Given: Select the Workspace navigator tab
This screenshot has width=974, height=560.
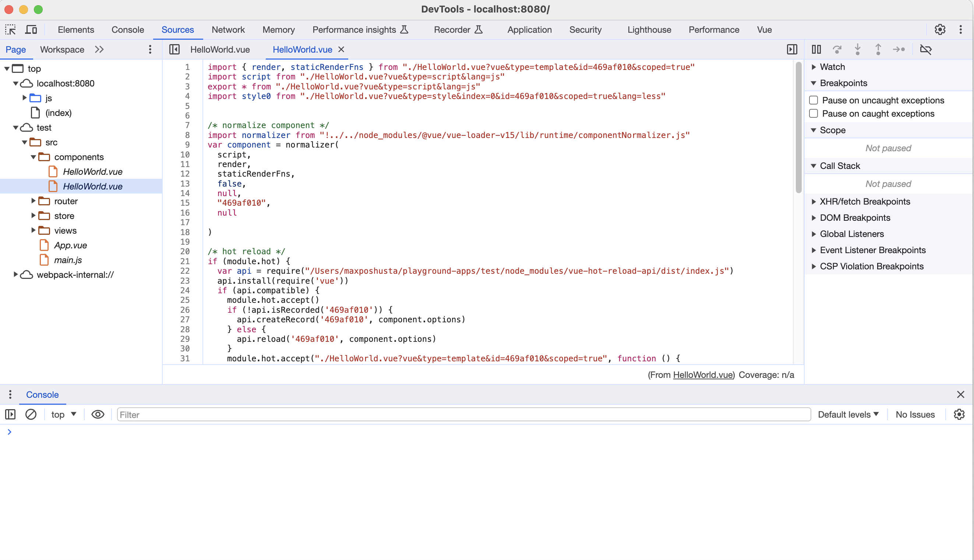Looking at the screenshot, I should [62, 50].
